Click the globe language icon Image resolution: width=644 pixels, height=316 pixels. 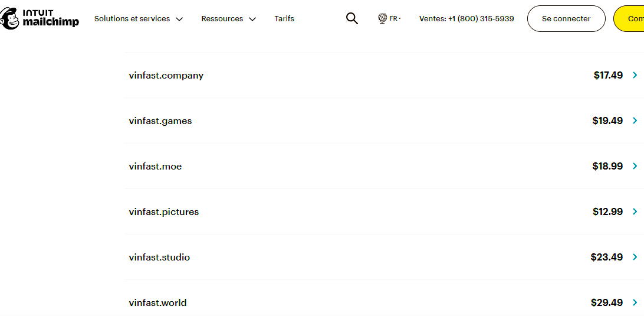click(x=382, y=18)
